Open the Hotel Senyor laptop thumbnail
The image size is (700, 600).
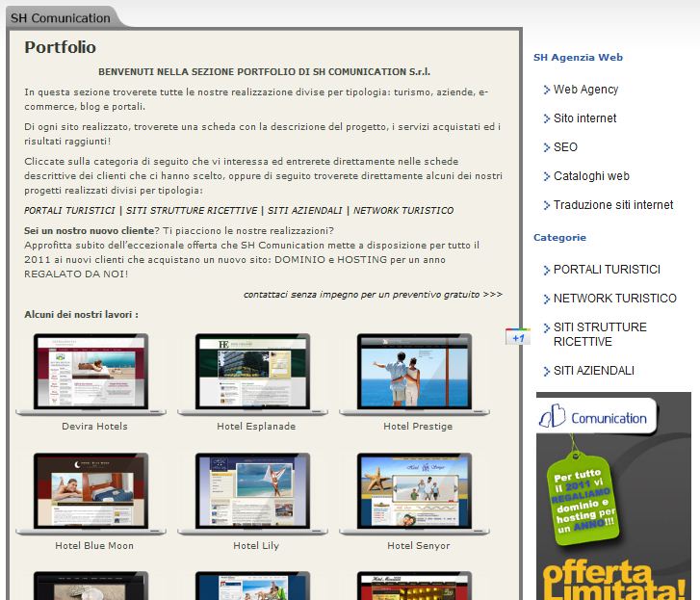417,494
